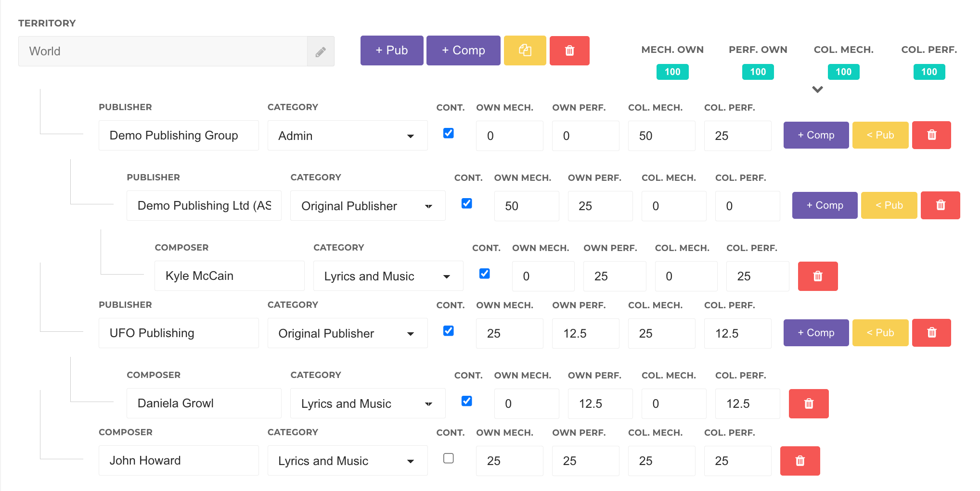
Task: Uncheck Cont. for UFO Publishing
Action: 448,331
